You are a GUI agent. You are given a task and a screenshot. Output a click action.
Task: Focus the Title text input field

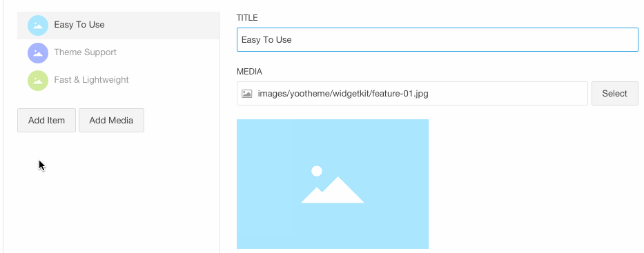coord(438,40)
